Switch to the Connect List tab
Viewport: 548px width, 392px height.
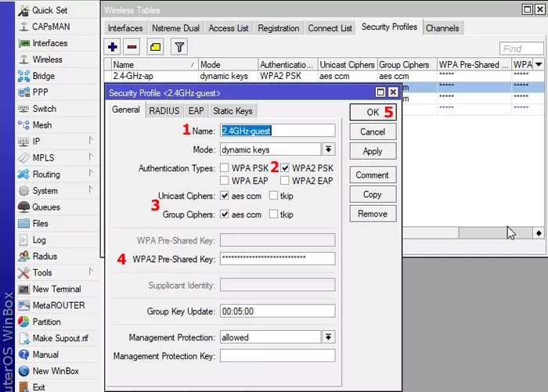tap(330, 28)
